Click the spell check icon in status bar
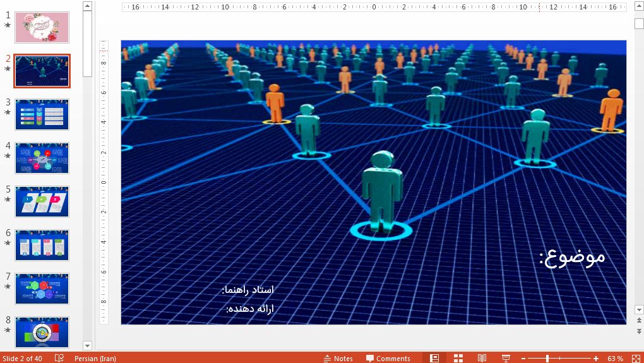644x363 pixels. 59,358
